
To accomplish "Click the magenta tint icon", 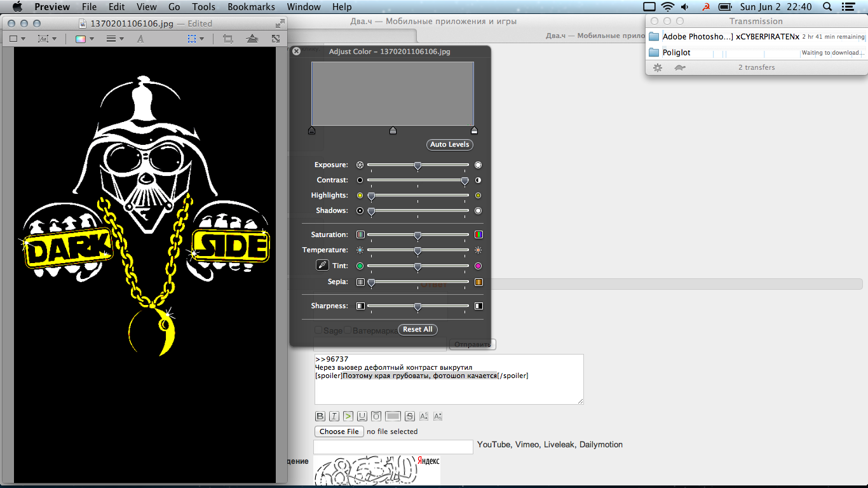I will tap(478, 266).
